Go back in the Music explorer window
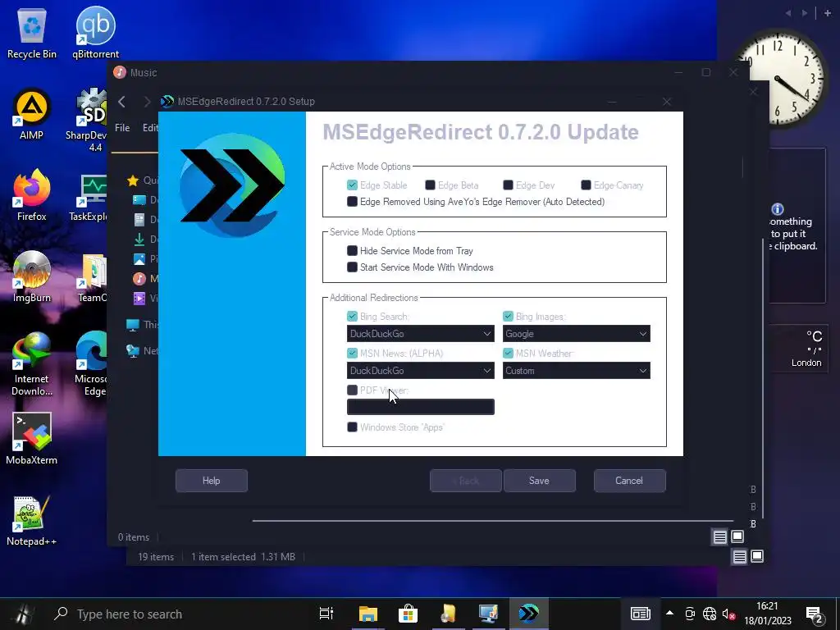Image resolution: width=840 pixels, height=630 pixels. click(x=121, y=101)
